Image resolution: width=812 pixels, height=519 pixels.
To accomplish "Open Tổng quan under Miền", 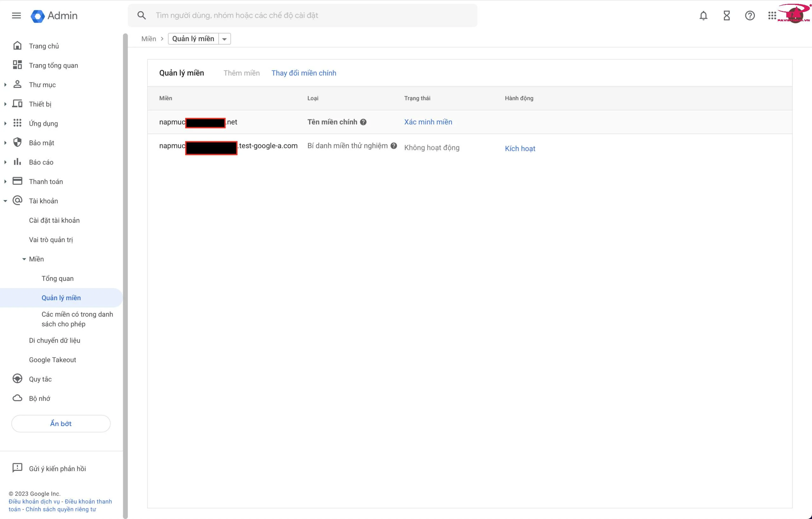I will click(57, 279).
